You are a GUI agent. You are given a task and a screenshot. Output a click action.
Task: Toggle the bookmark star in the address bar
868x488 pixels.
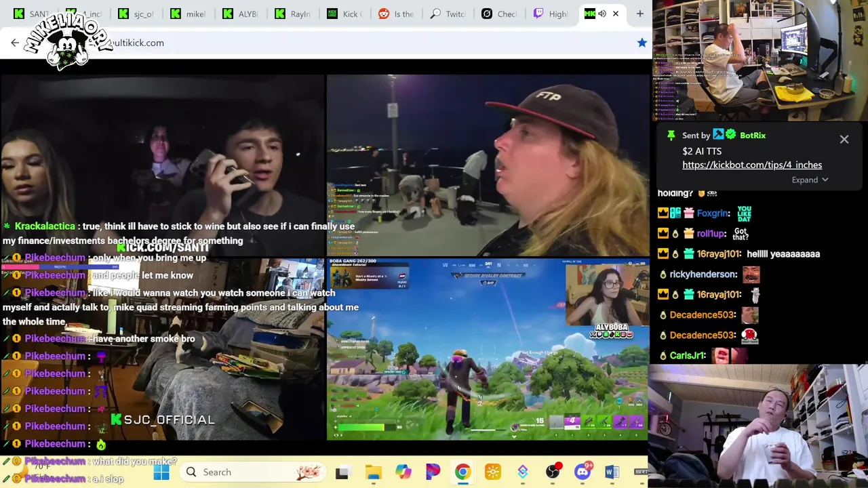point(642,43)
